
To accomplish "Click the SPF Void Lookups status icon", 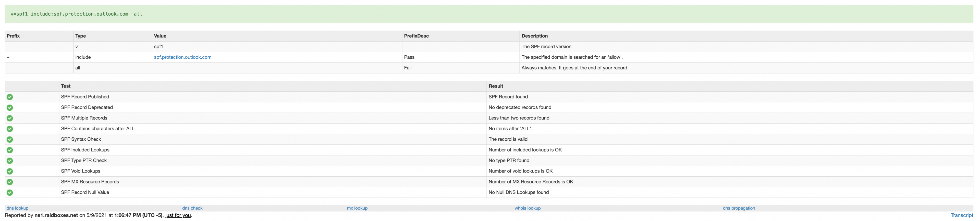I will pos(10,171).
